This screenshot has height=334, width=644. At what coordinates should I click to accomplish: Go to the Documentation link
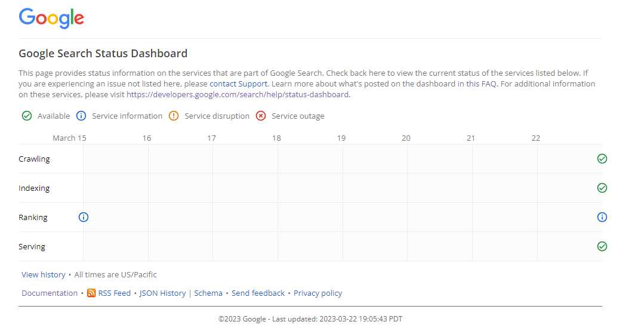click(x=50, y=293)
